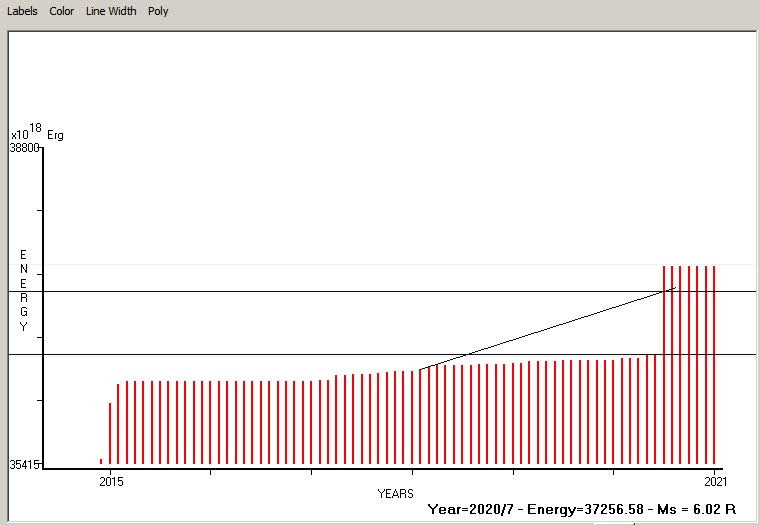760x525 pixels.
Task: Select the 2021 x-axis year label
Action: tap(715, 482)
